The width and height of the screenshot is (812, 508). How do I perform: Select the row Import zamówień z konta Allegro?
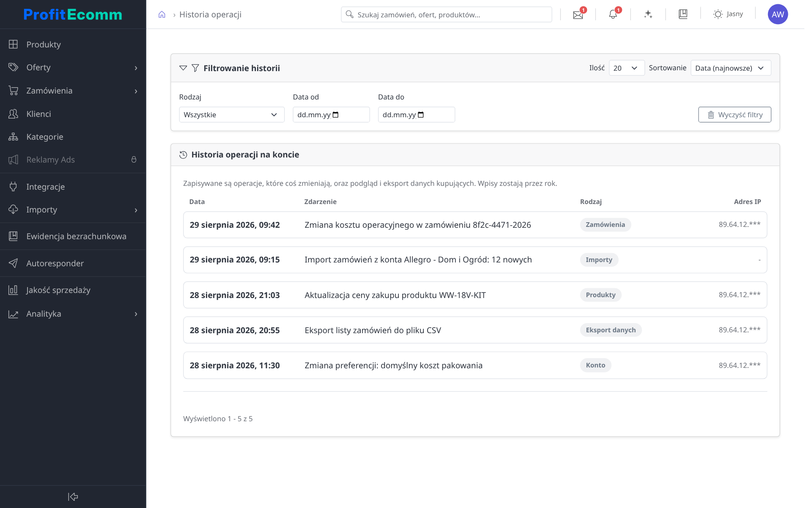point(475,260)
